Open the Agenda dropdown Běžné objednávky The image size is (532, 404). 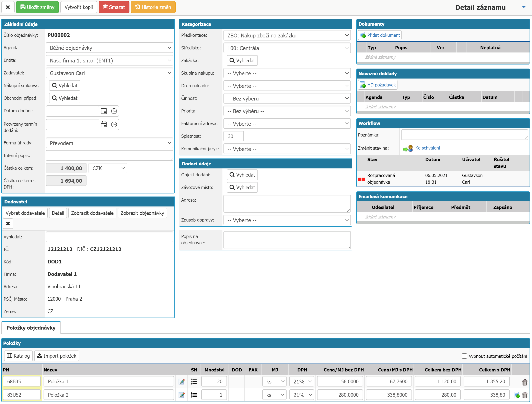[109, 48]
